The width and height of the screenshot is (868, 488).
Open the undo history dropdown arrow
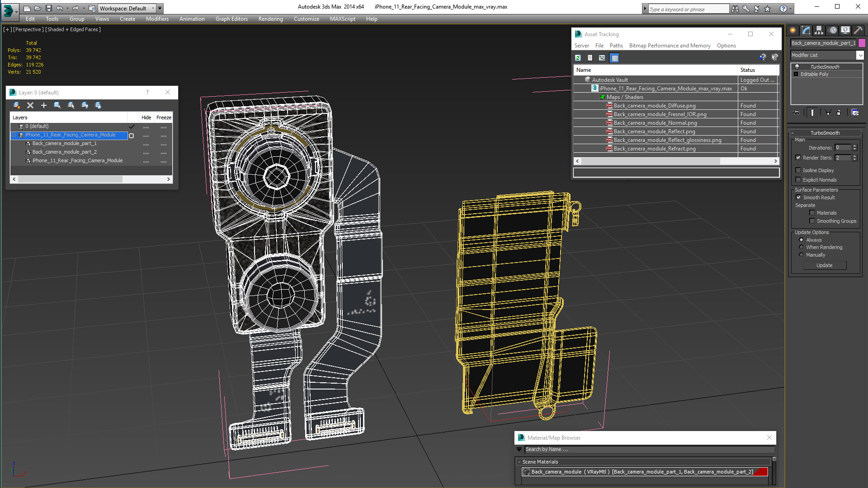68,8
